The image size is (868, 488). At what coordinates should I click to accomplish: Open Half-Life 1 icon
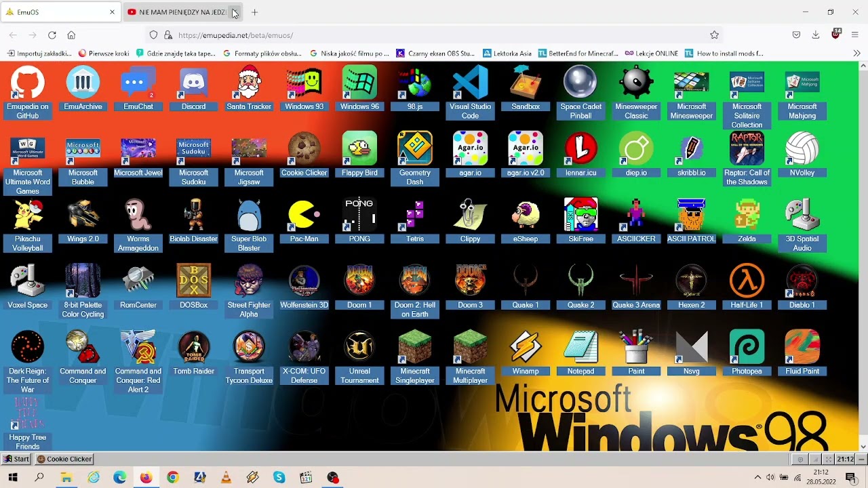coord(747,287)
